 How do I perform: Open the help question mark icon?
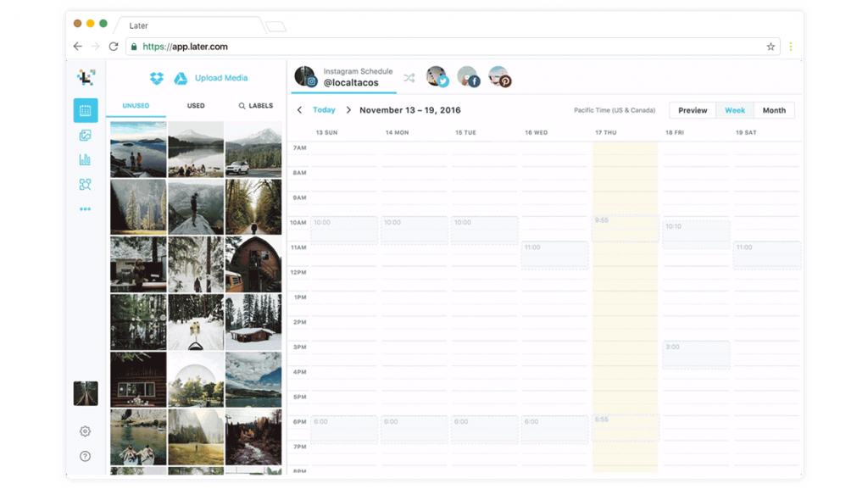pyautogui.click(x=86, y=456)
